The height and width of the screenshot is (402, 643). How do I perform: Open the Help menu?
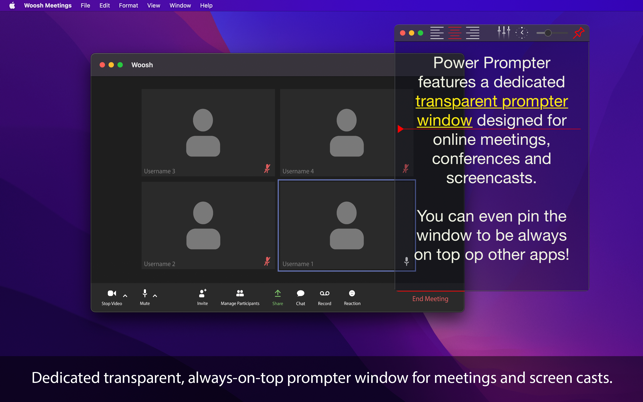[x=206, y=5]
